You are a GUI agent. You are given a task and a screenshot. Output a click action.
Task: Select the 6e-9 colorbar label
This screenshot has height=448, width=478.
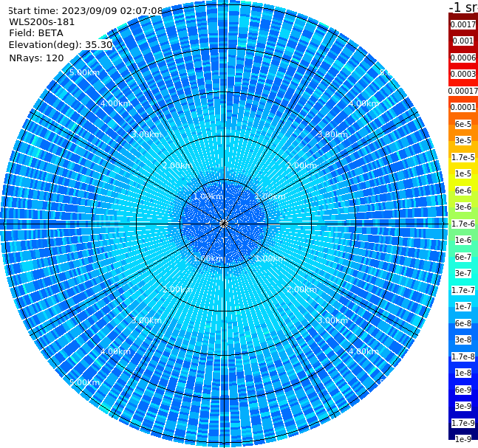(463, 390)
